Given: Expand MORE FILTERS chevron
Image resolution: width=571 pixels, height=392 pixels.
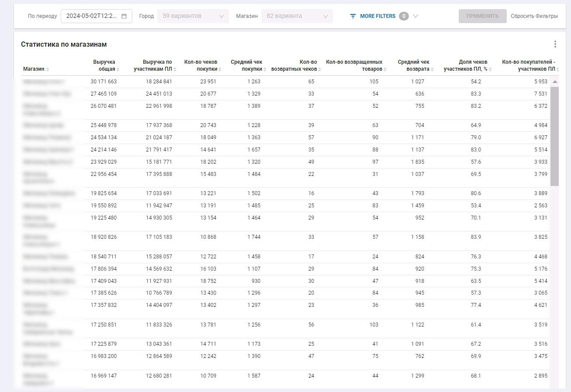Looking at the screenshot, I should click(x=415, y=16).
